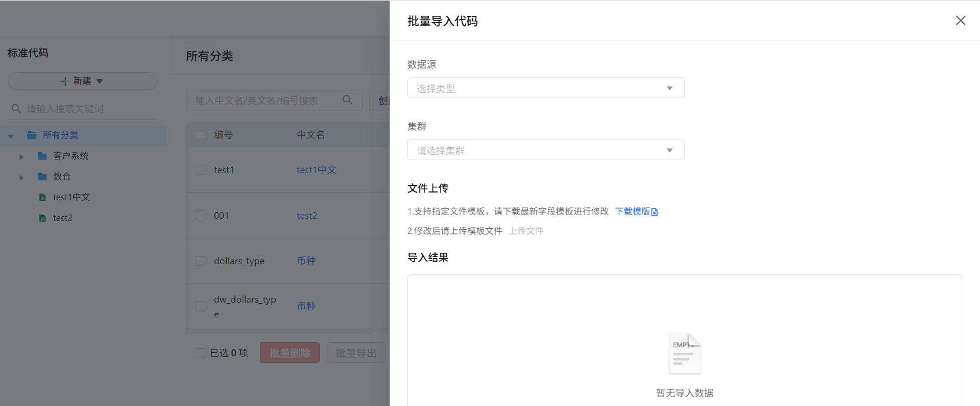The height and width of the screenshot is (406, 980).
Task: Click the 上传文件 link
Action: click(x=526, y=230)
